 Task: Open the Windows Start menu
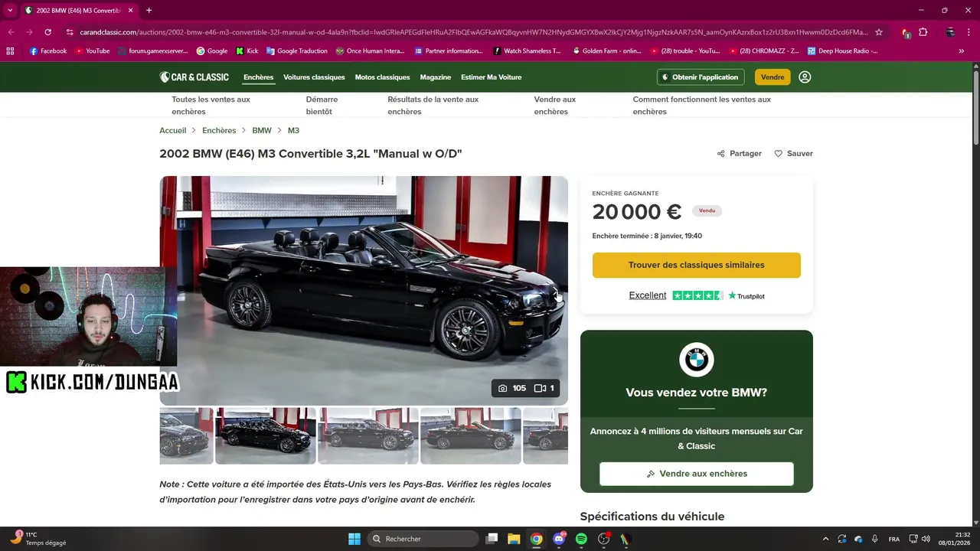(354, 539)
